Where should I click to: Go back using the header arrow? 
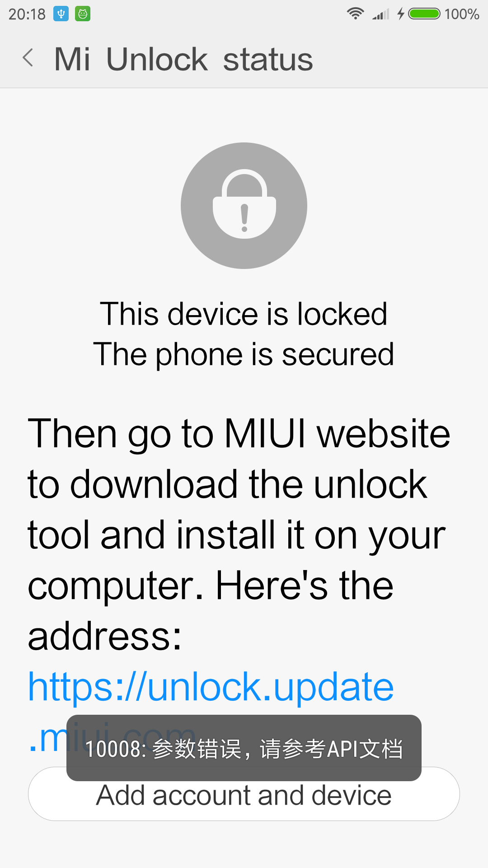28,58
